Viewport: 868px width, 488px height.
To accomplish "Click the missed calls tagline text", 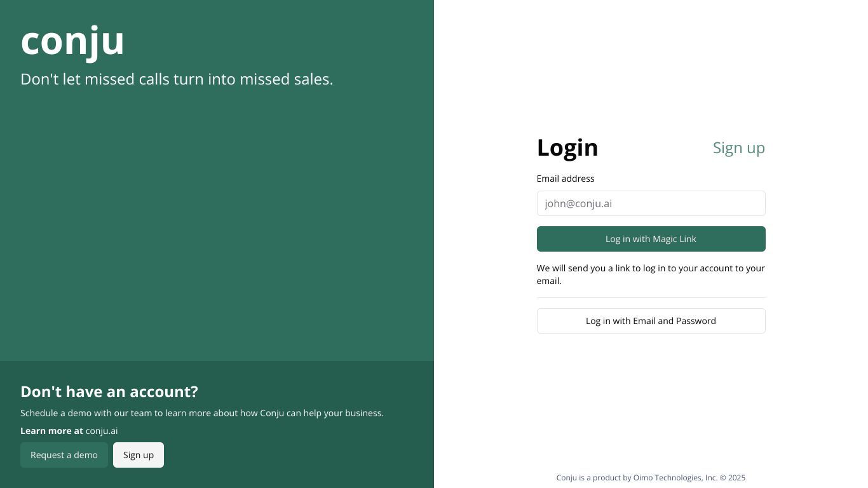I will tap(177, 79).
